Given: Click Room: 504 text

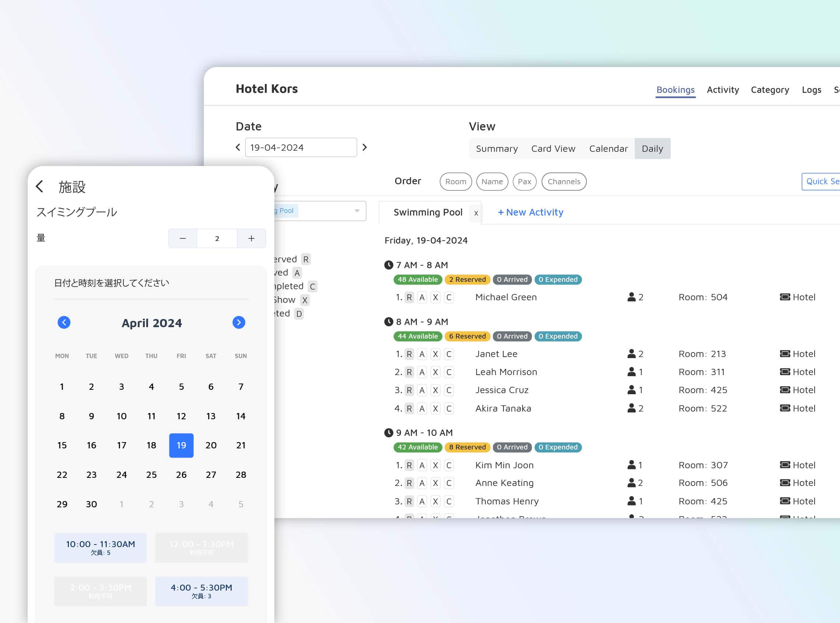Looking at the screenshot, I should [x=703, y=297].
